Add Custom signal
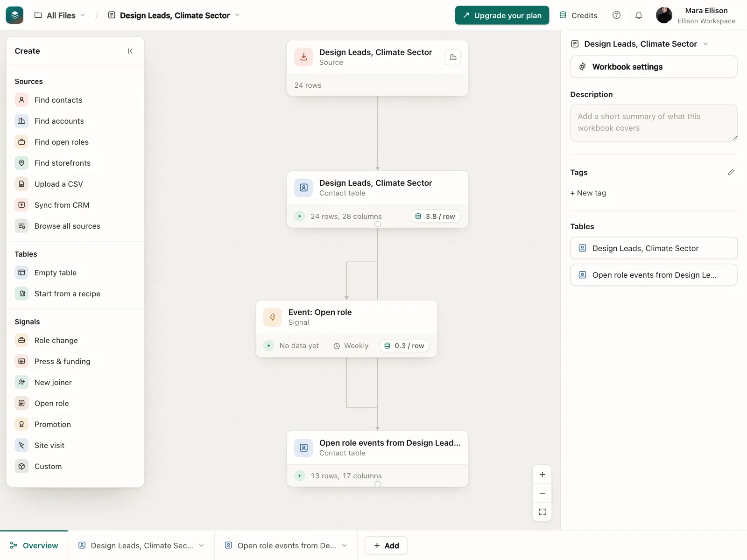The height and width of the screenshot is (560, 747). click(75, 466)
